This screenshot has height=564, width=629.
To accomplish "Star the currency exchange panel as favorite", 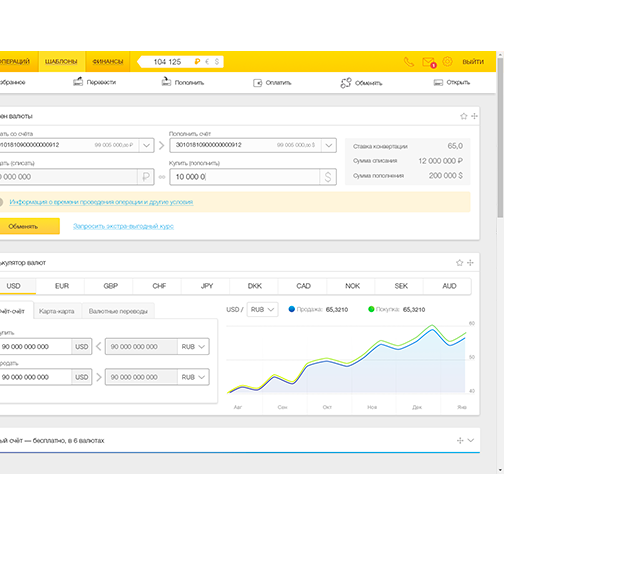I will pyautogui.click(x=462, y=116).
